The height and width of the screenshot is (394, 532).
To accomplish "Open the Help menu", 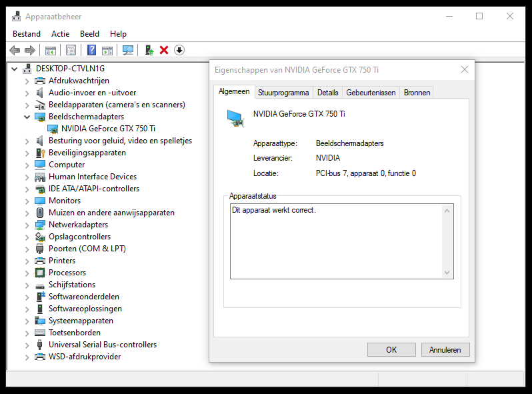I will pyautogui.click(x=118, y=34).
